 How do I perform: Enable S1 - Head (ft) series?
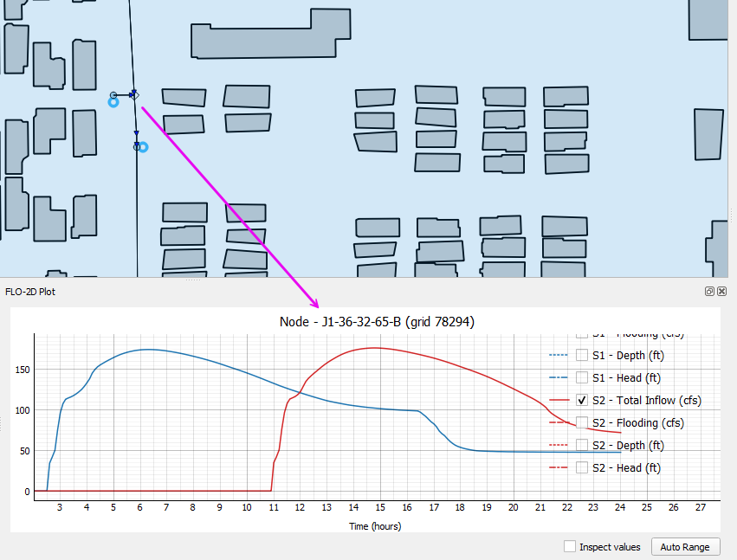tap(583, 377)
